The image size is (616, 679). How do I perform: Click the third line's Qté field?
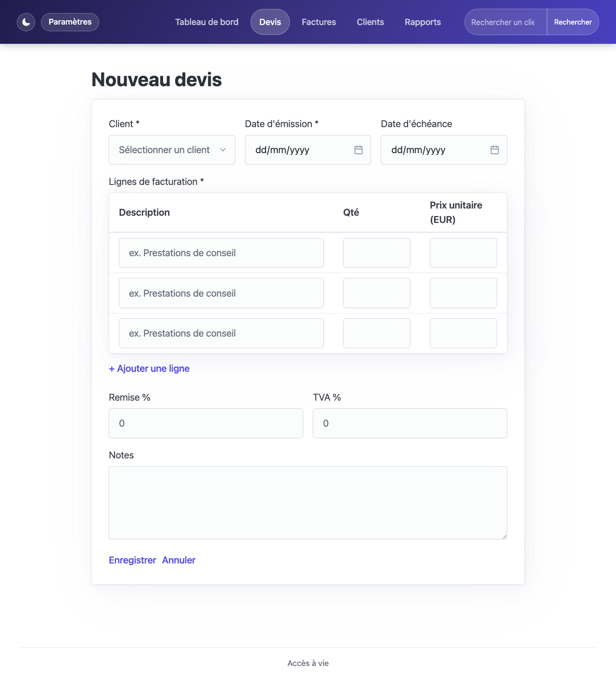click(x=377, y=333)
